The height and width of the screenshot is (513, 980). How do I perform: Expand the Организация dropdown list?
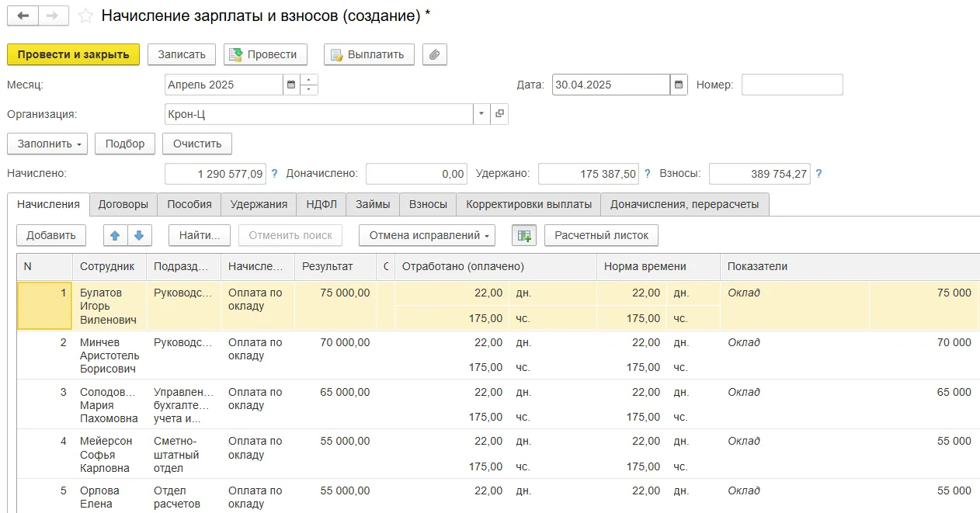point(481,114)
